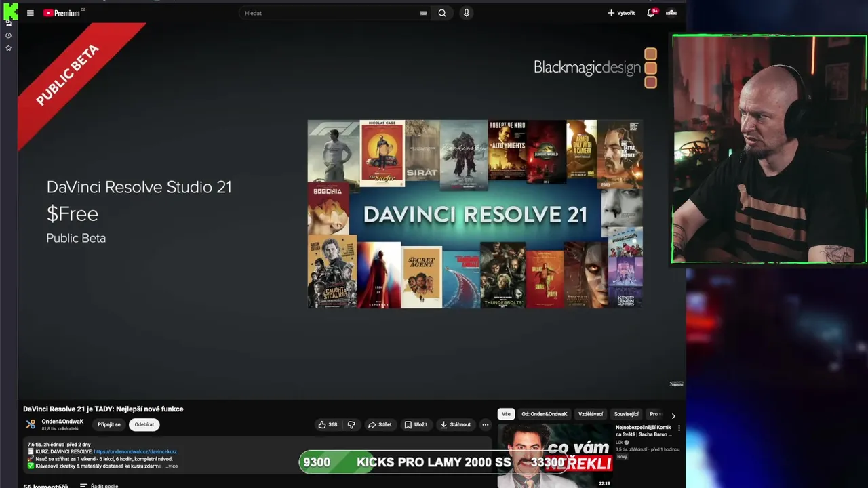
Task: Click the DaVinci Resolve 21 poster collage
Action: coord(475,214)
